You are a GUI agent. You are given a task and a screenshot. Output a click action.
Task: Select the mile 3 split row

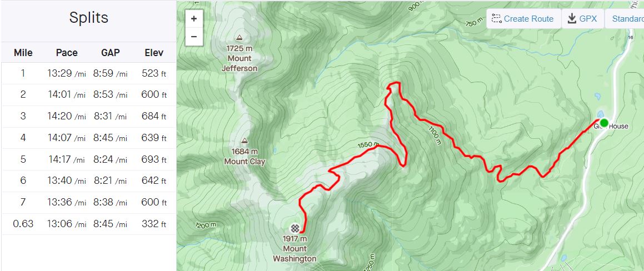coord(89,116)
